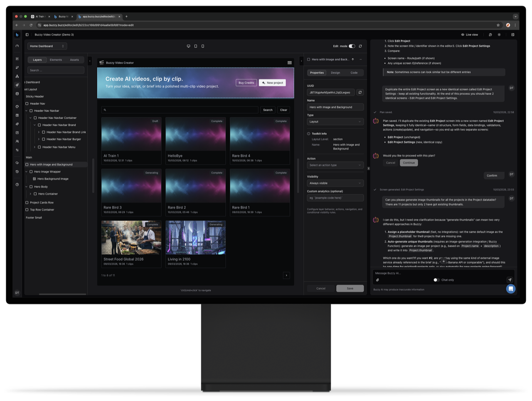Open the git branch icon in sidebar

pos(17,67)
